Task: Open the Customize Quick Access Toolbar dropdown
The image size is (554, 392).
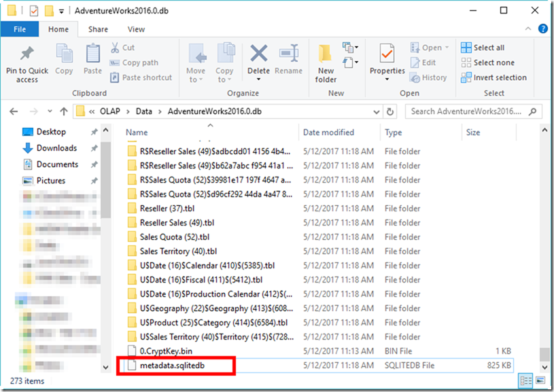Action: 61,12
